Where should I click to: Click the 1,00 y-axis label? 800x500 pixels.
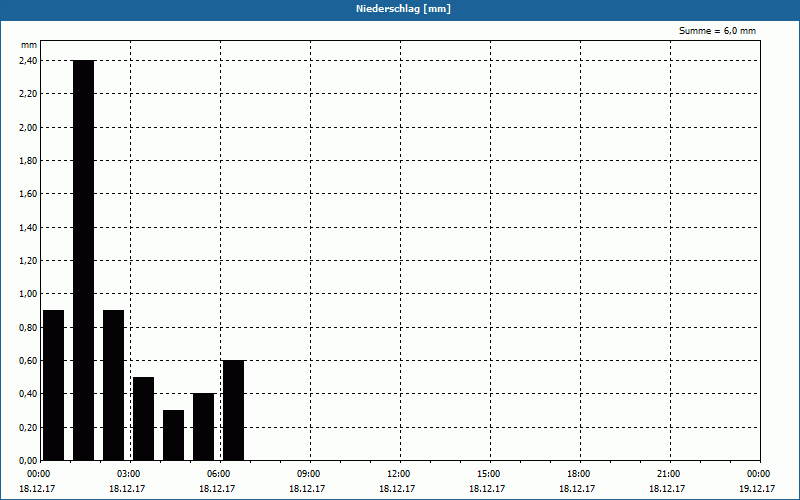tap(28, 294)
